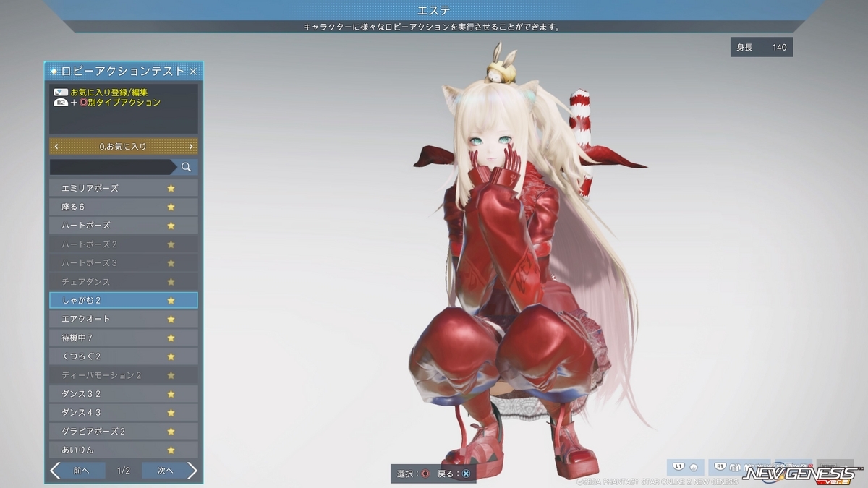Image resolution: width=868 pixels, height=488 pixels.
Task: Select ディーバモーション2 action
Action: point(124,375)
